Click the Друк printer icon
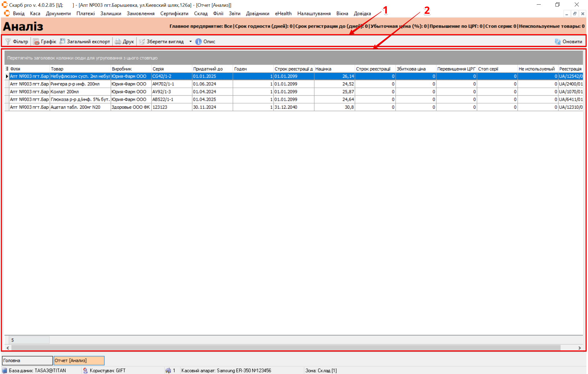Image resolution: width=588 pixels, height=374 pixels. (x=118, y=41)
